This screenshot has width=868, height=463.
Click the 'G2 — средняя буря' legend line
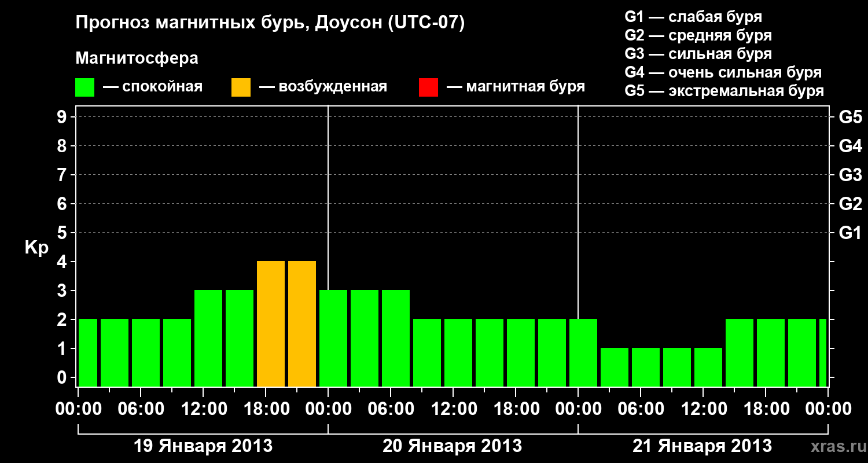698,35
